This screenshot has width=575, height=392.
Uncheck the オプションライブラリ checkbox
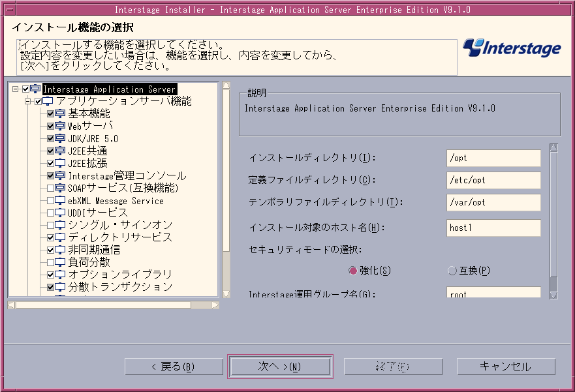click(x=51, y=275)
